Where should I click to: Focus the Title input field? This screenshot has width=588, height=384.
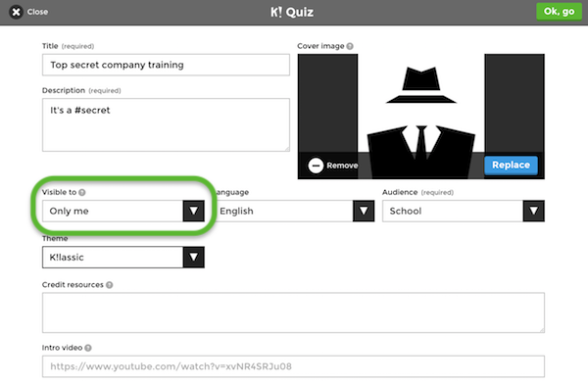coord(166,65)
